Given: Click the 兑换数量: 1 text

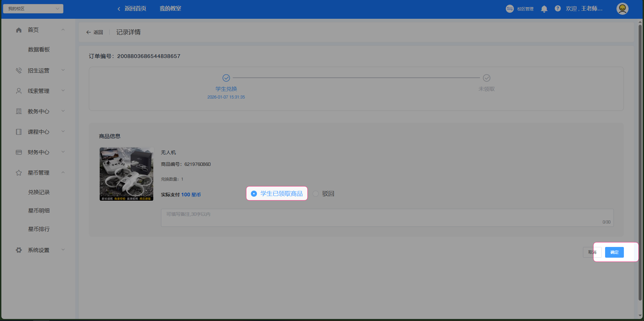Looking at the screenshot, I should pos(172,179).
